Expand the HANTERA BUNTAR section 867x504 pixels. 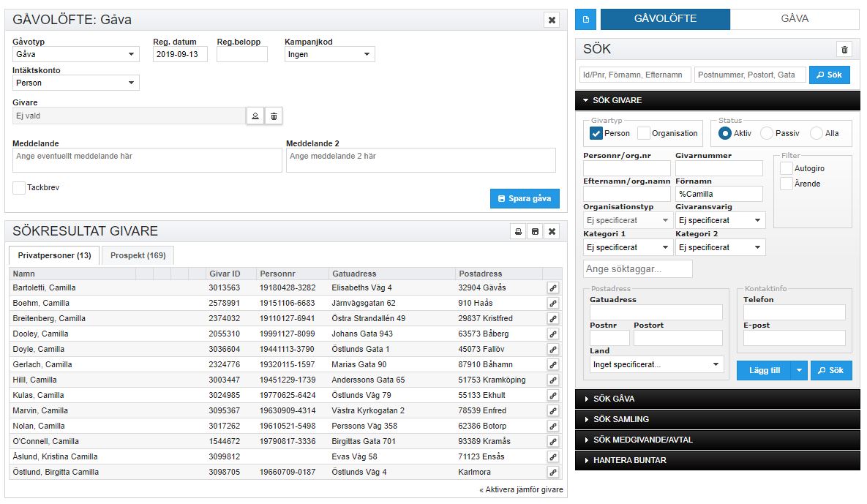point(717,460)
